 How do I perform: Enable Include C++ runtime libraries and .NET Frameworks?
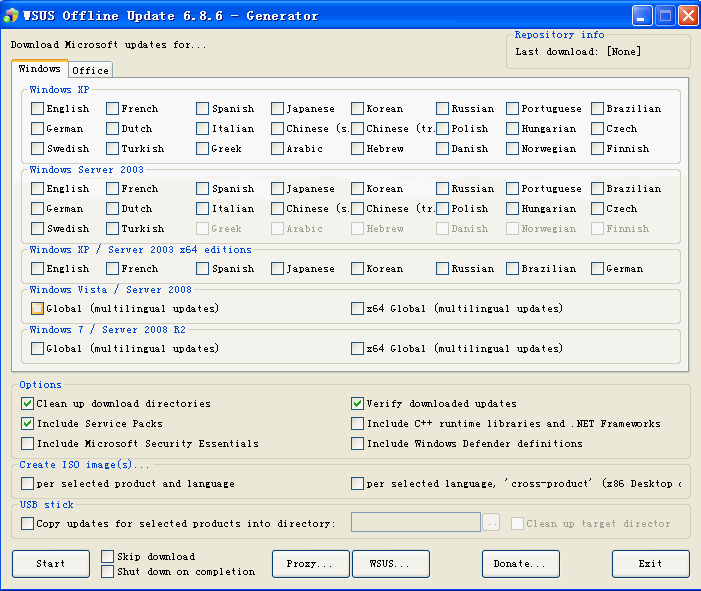pos(358,424)
